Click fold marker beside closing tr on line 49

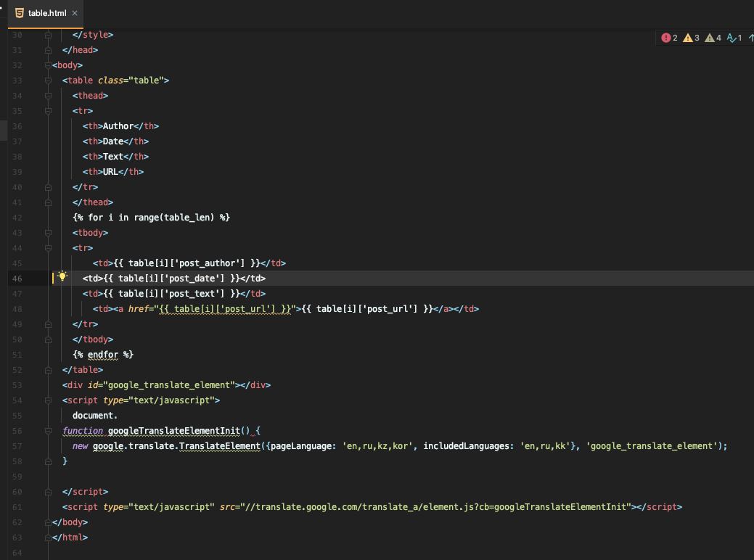tap(48, 324)
